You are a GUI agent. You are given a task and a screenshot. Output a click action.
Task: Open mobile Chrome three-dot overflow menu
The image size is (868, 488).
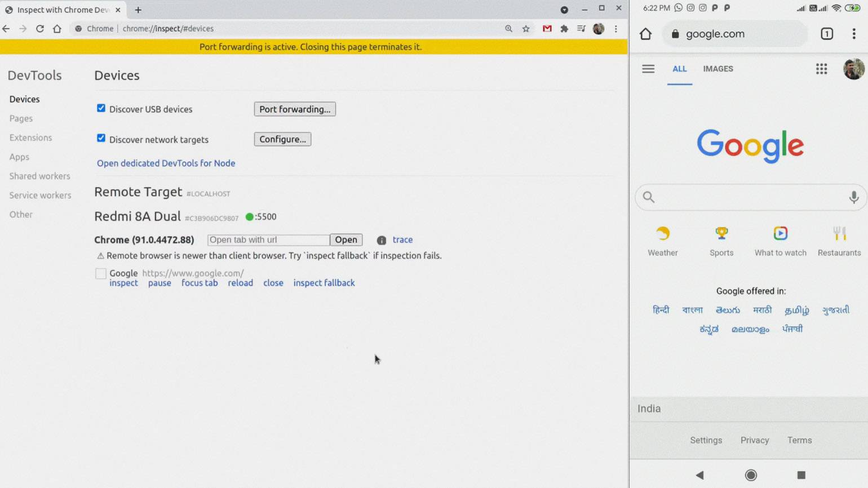(853, 34)
